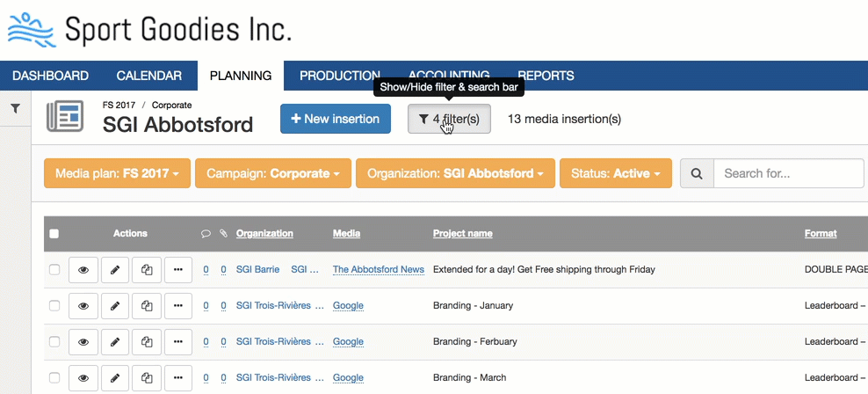This screenshot has height=394, width=868.
Task: Click the pencil edit icon for Branding - March
Action: pyautogui.click(x=114, y=377)
